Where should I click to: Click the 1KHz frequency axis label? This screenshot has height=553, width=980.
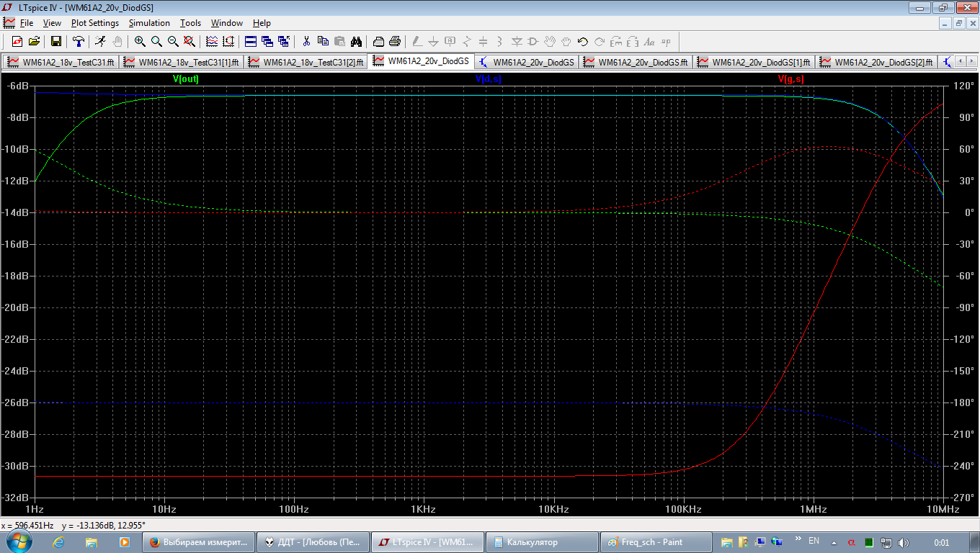coord(423,509)
